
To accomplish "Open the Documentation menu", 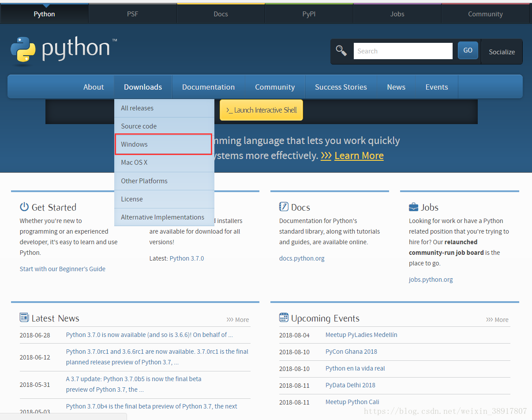I will [208, 87].
